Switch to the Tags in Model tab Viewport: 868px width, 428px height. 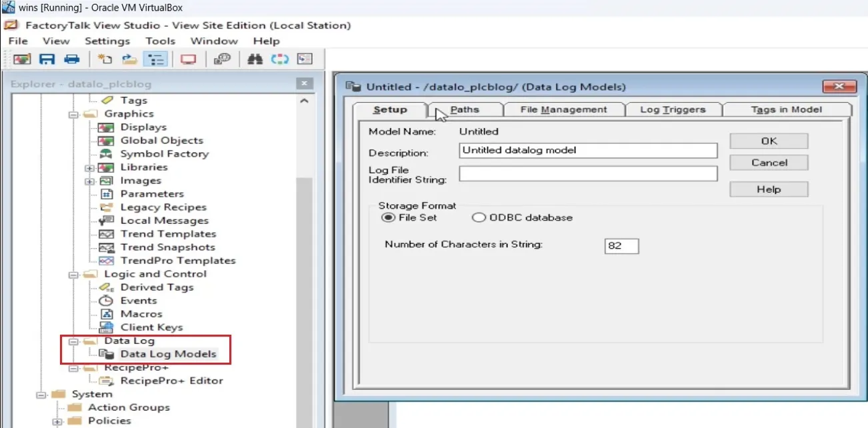786,109
